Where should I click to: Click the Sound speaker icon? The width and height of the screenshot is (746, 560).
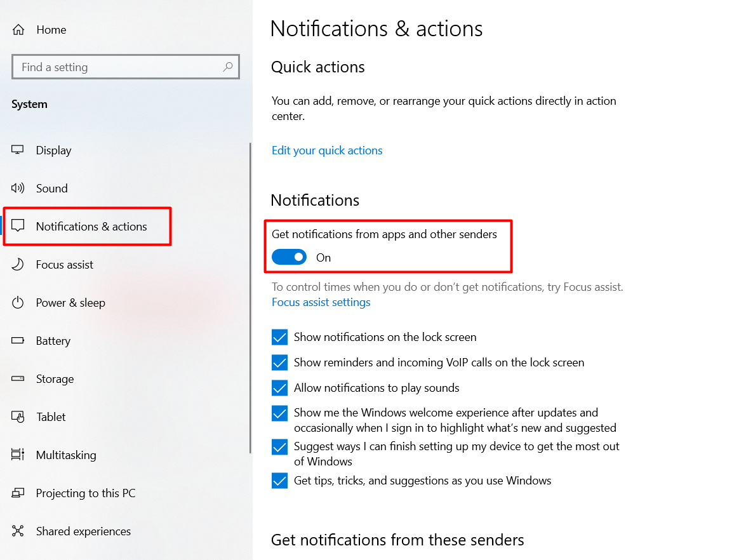(x=18, y=188)
